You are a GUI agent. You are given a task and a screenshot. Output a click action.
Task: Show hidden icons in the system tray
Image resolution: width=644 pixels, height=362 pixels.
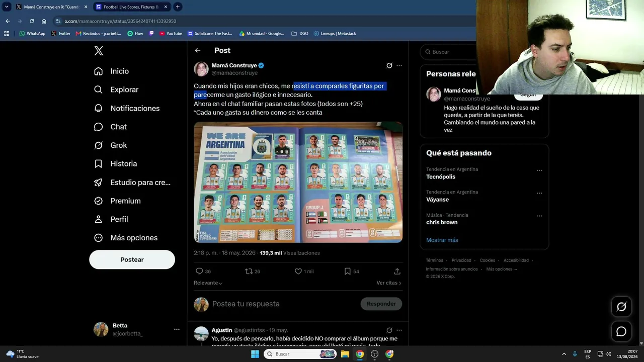(564, 354)
